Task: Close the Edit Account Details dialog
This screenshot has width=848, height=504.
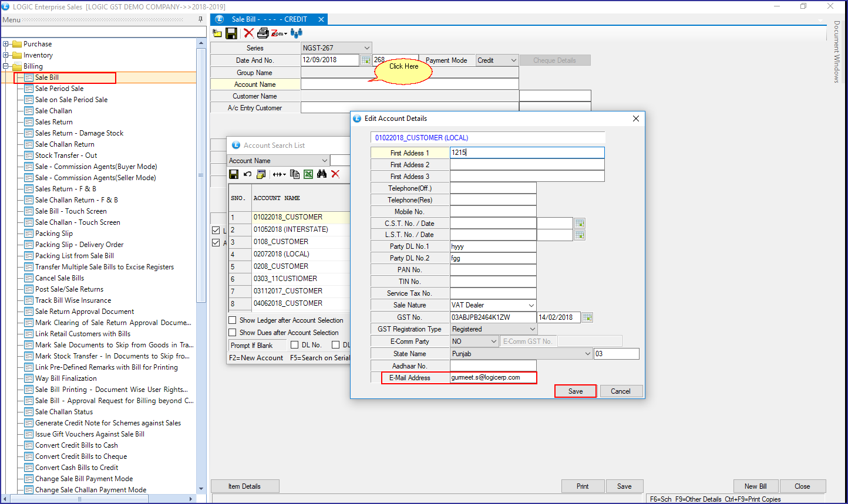Action: point(635,119)
